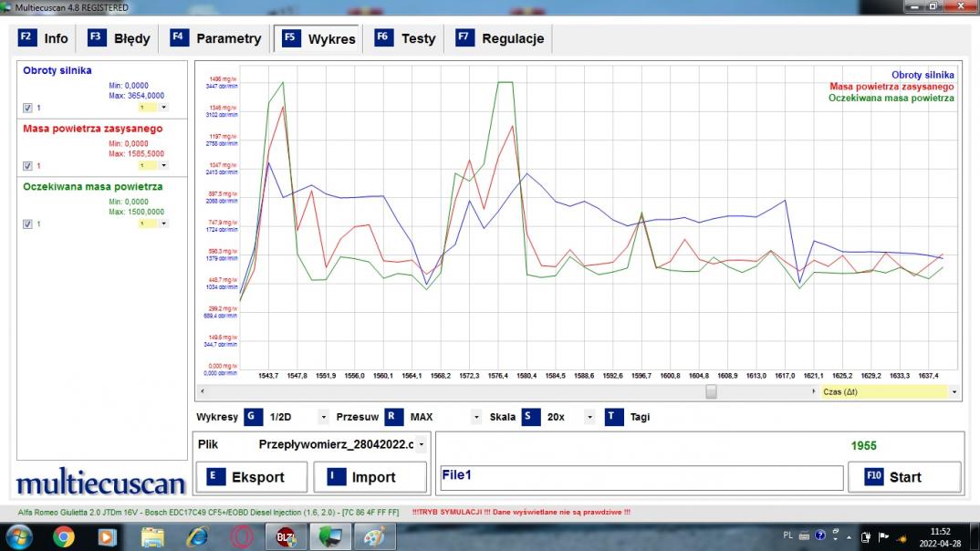The width and height of the screenshot is (980, 551).
Task: Launch Opera browser from the taskbar
Action: coord(242,537)
